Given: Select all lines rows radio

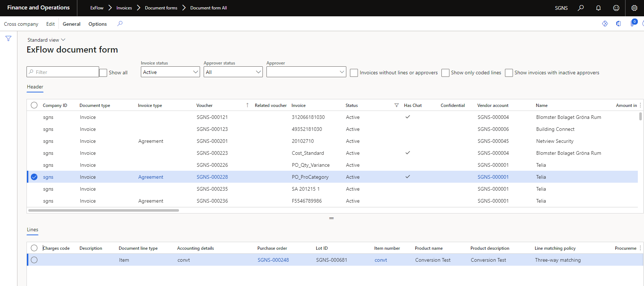Looking at the screenshot, I should point(34,248).
